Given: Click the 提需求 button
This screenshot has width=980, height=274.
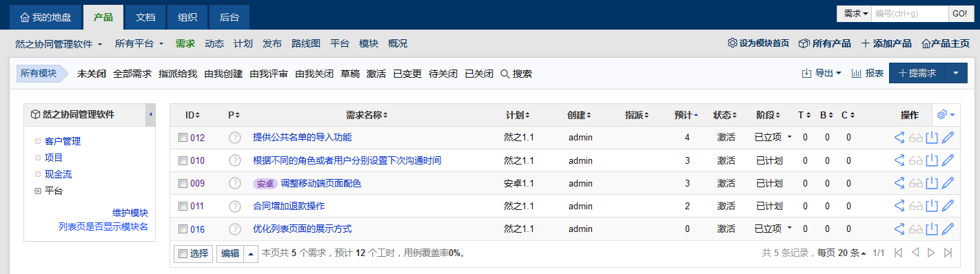Looking at the screenshot, I should [917, 73].
